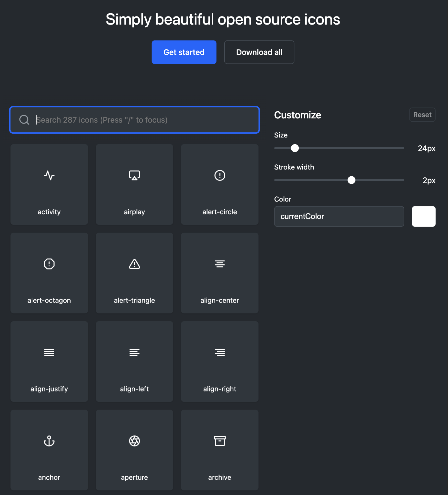Pick the archive icon
The width and height of the screenshot is (448, 495).
220,450
